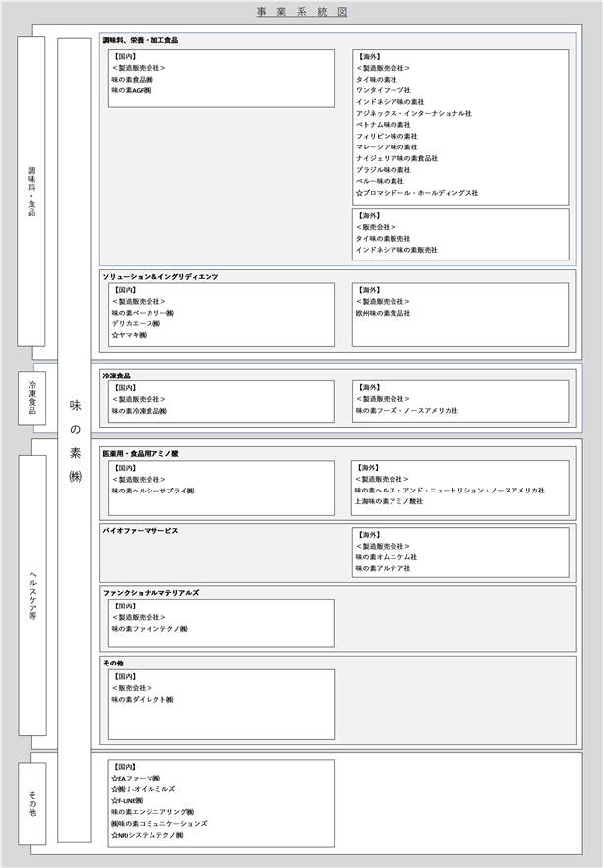This screenshot has width=603, height=868.
Task: Click タイ味の素販売社
Action: [x=384, y=238]
